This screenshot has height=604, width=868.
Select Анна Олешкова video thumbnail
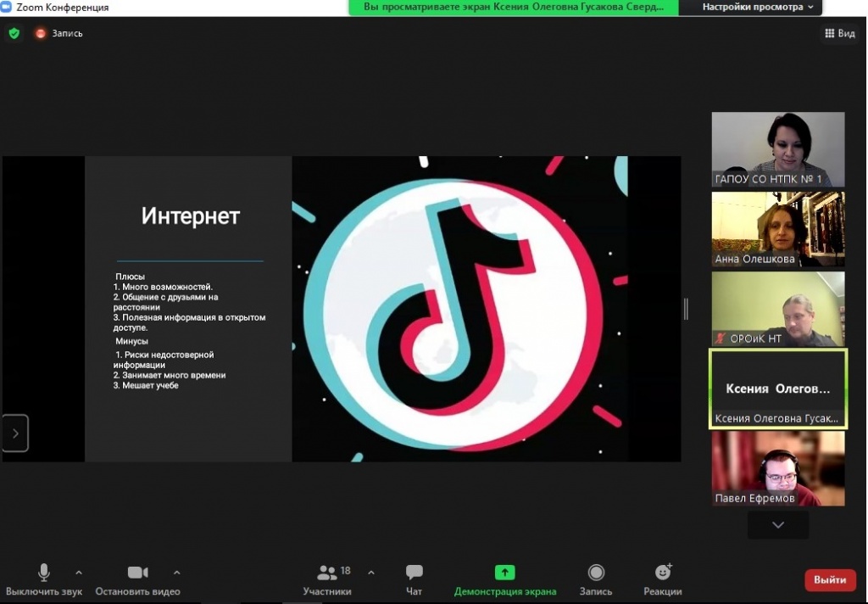777,229
